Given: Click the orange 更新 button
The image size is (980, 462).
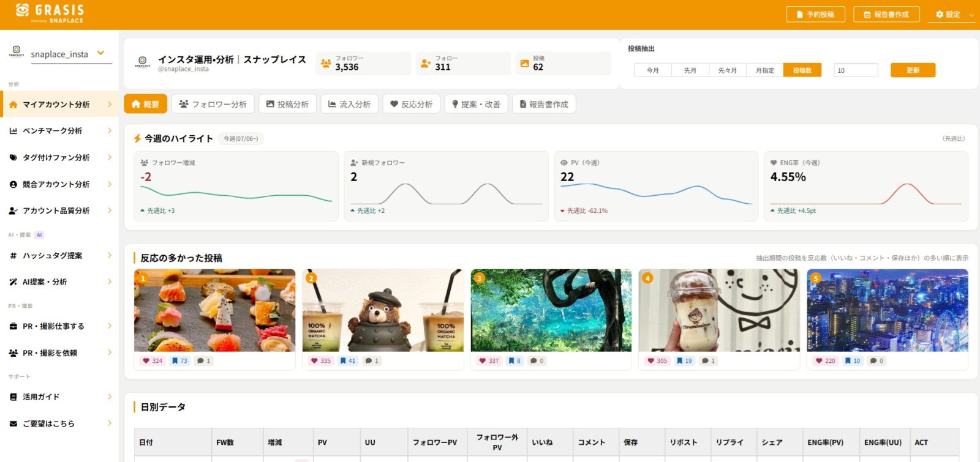Looking at the screenshot, I should [913, 70].
